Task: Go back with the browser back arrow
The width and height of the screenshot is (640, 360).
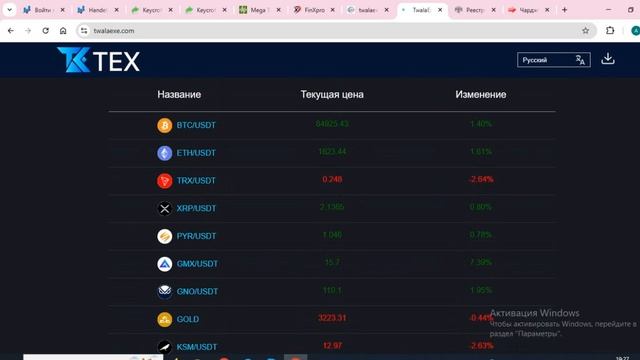Action: click(x=11, y=31)
